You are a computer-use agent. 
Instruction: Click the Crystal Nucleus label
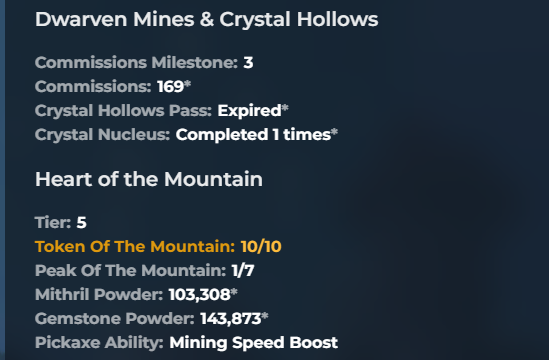pyautogui.click(x=103, y=135)
